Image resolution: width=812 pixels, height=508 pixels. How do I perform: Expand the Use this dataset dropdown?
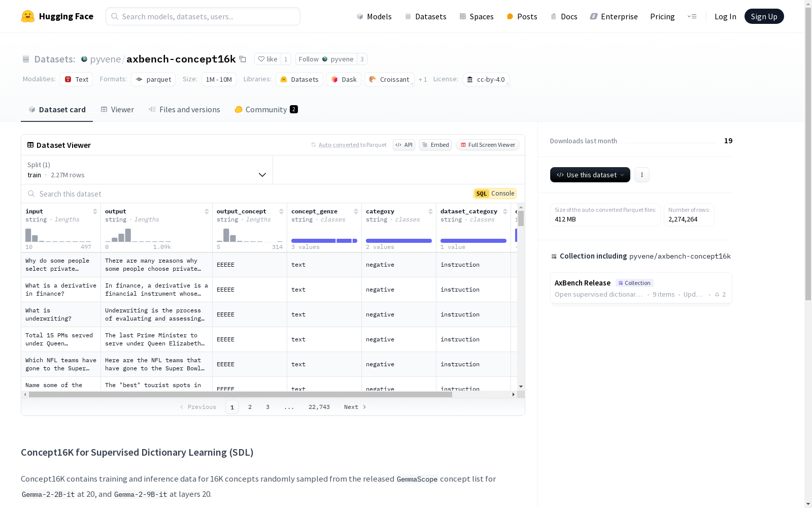(x=590, y=175)
